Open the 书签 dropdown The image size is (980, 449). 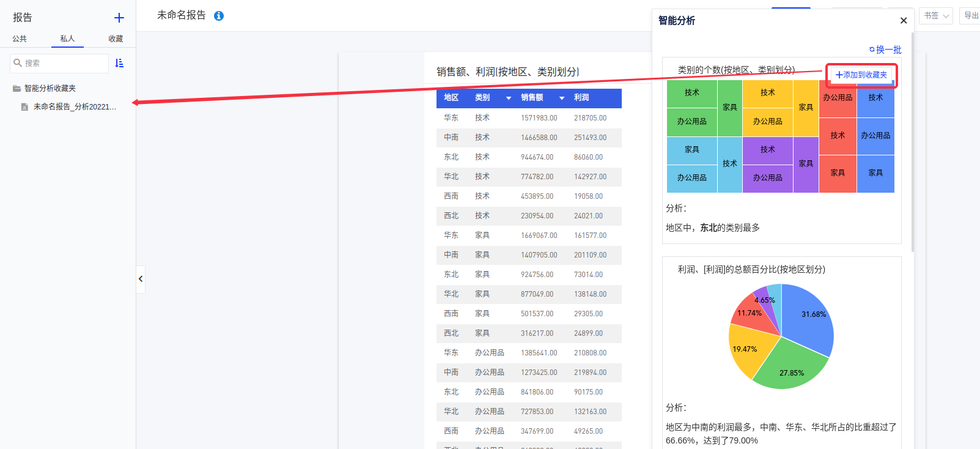936,16
